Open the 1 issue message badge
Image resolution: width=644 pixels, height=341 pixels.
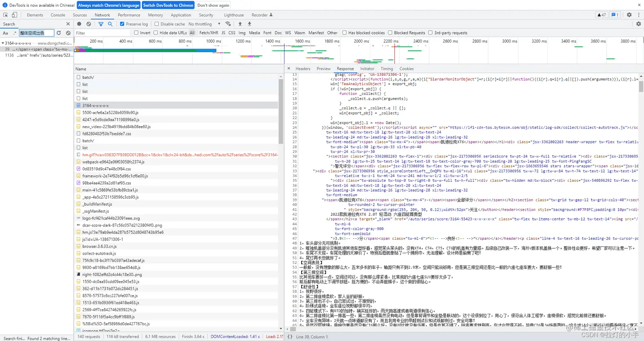(x=615, y=15)
